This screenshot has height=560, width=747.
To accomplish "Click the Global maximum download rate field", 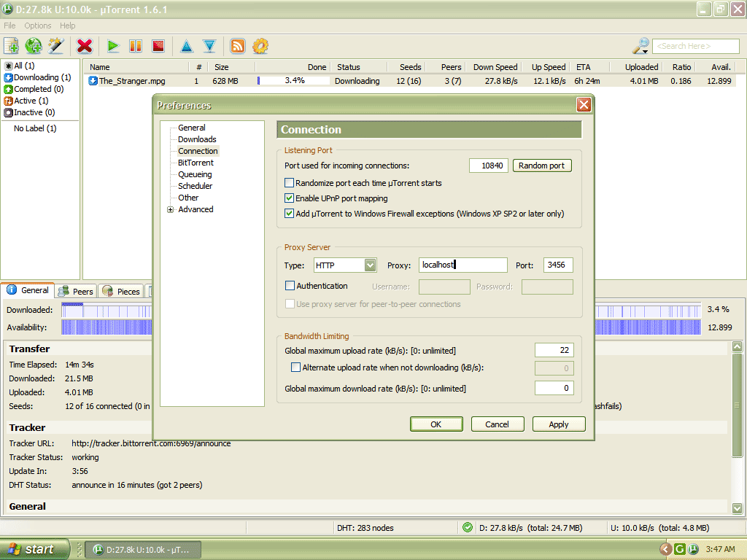I will pos(554,389).
